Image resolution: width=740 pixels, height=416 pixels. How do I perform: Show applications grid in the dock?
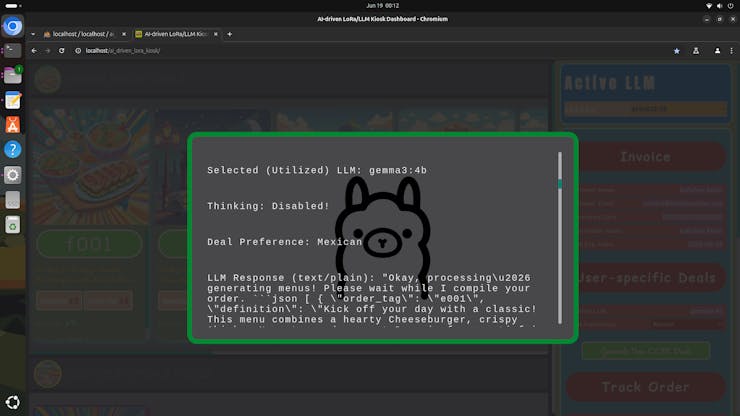13,402
